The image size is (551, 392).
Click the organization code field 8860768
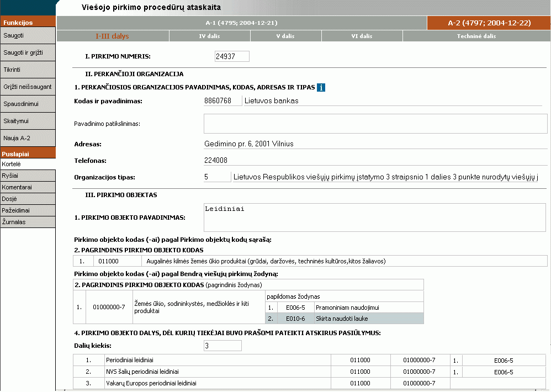(223, 101)
